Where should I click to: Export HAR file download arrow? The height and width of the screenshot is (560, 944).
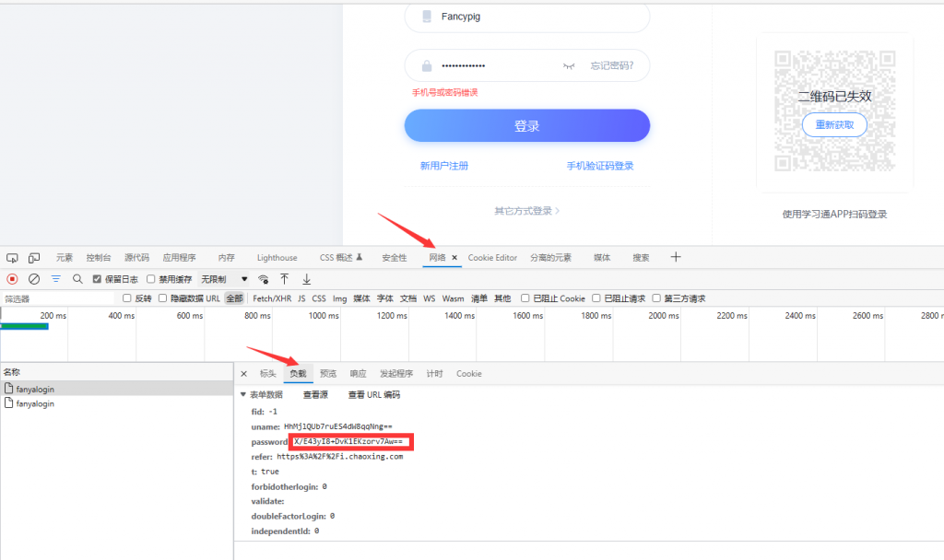point(306,279)
